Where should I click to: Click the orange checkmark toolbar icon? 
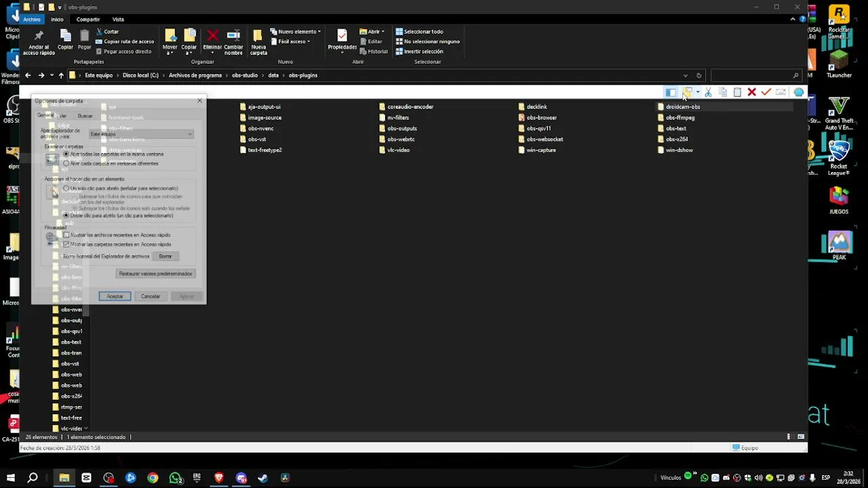click(766, 92)
